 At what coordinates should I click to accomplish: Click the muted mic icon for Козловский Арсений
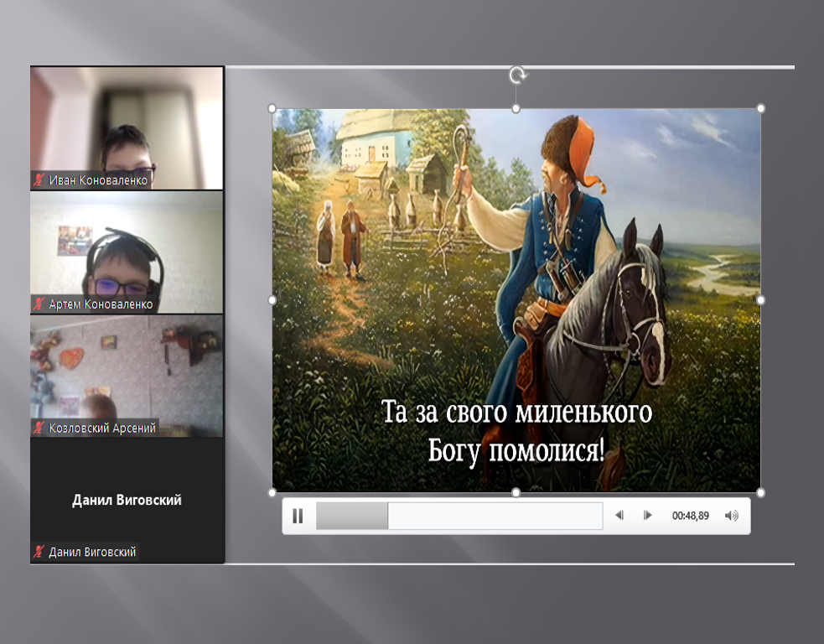pos(39,428)
